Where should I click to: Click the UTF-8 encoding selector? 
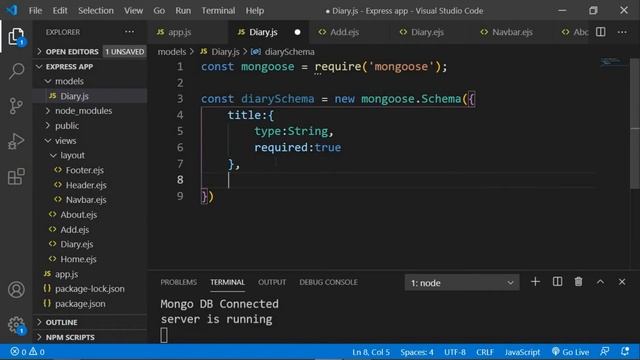click(455, 352)
